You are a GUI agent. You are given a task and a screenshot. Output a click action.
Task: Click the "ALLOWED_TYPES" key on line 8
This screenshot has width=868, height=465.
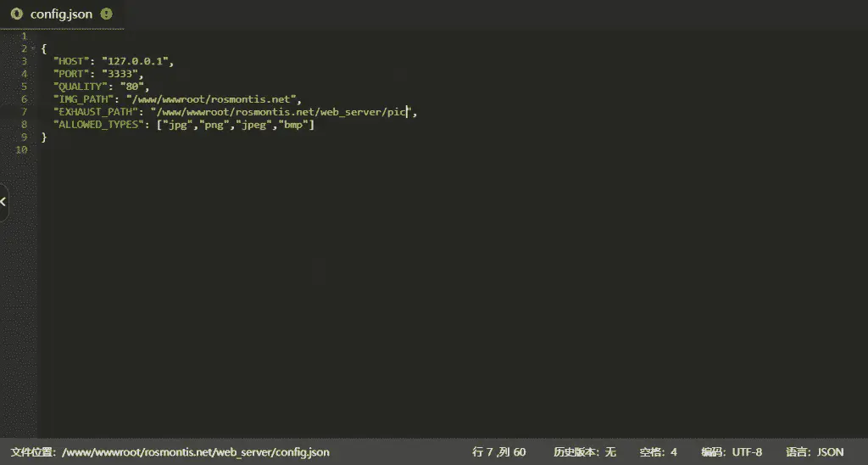point(98,126)
